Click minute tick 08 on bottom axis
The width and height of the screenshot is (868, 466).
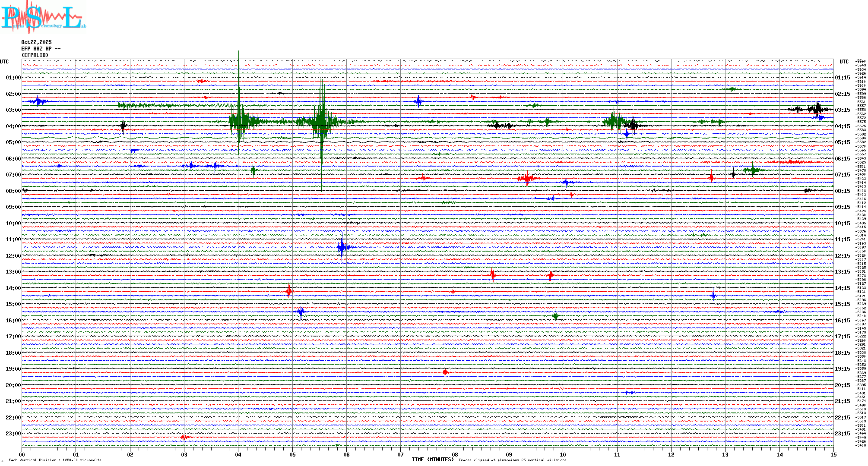tap(455, 454)
